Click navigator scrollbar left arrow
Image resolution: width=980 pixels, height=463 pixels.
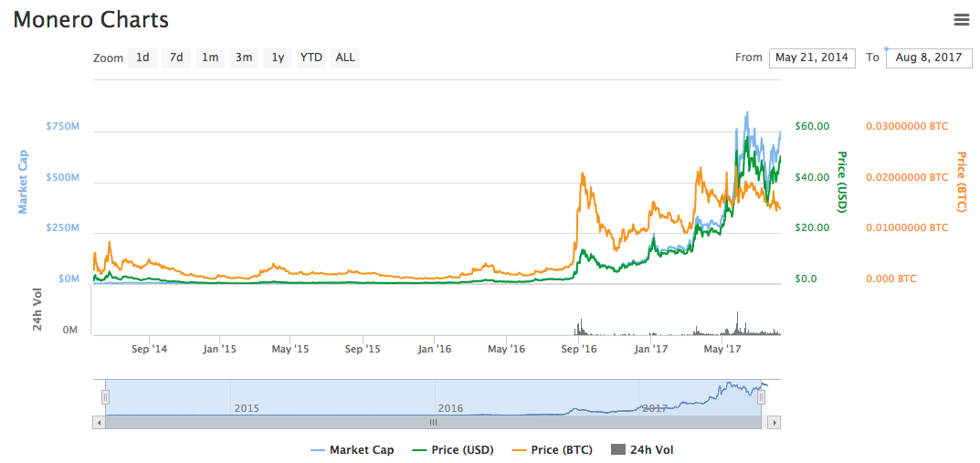99,423
